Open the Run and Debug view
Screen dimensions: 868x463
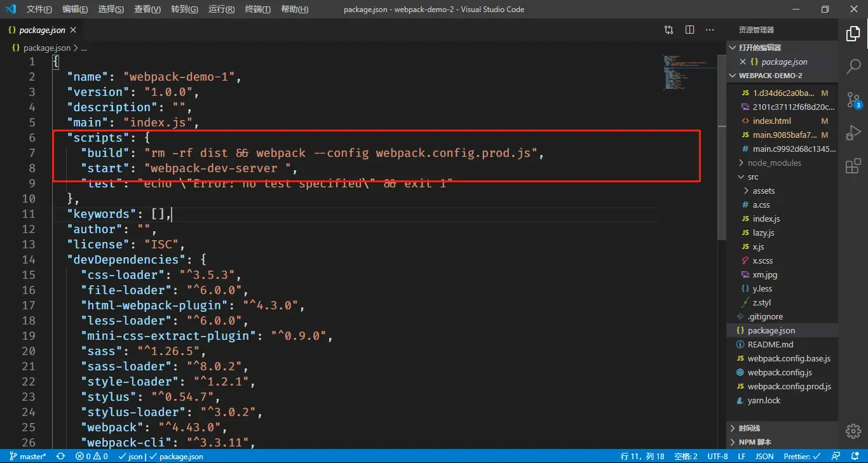[853, 133]
